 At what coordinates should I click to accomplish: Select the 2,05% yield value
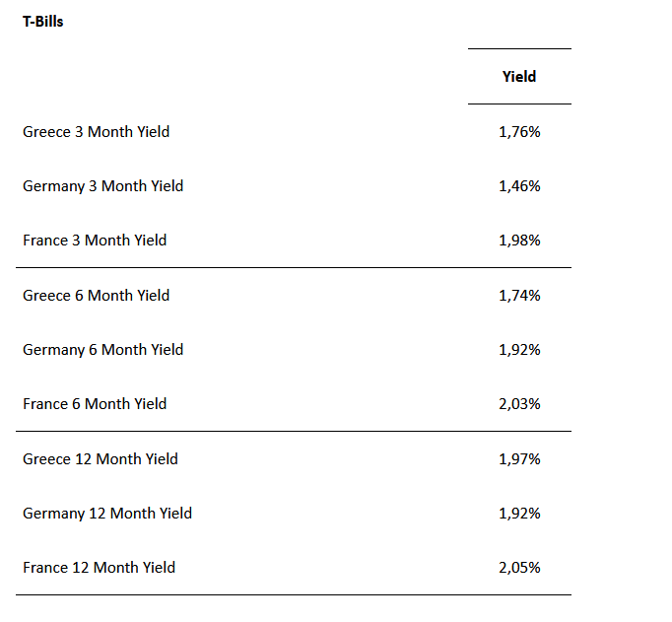point(519,567)
